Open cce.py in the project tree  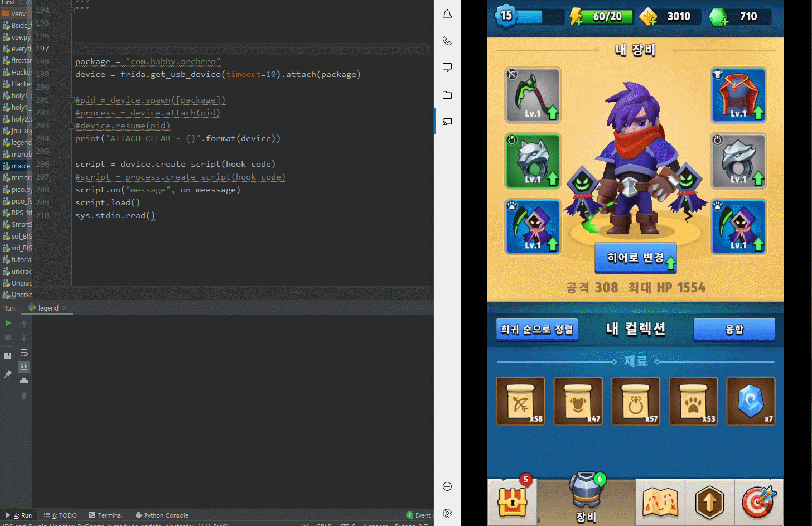coord(17,37)
